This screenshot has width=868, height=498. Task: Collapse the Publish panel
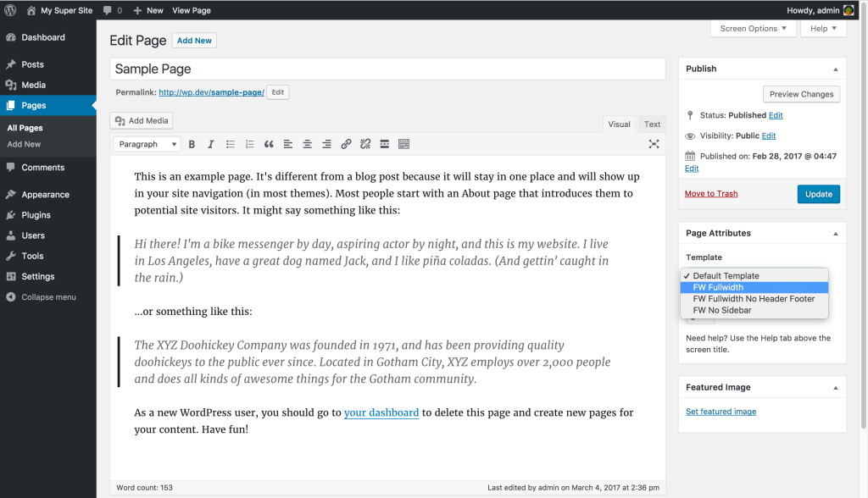(x=835, y=69)
